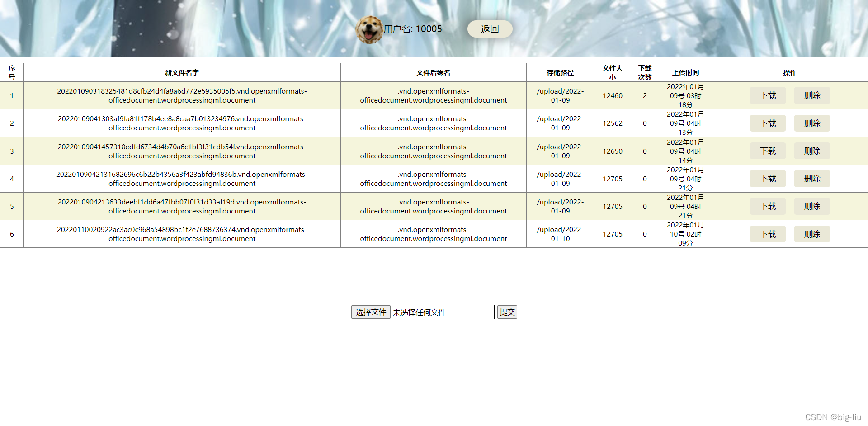The width and height of the screenshot is (868, 426).
Task: Select file name starting 2022010904213633
Action: pyautogui.click(x=182, y=206)
